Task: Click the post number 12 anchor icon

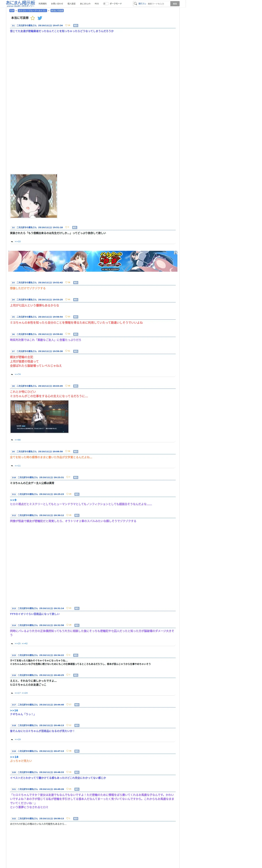Action: pyautogui.click(x=14, y=516)
